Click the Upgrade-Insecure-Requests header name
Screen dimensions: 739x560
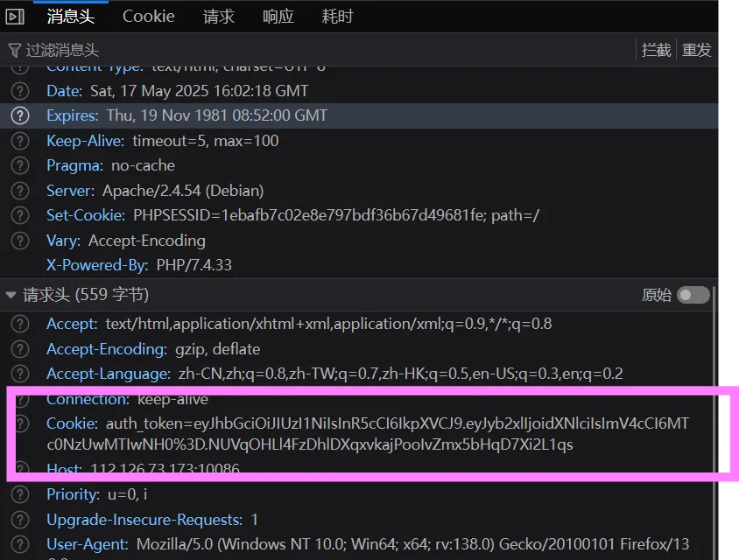click(x=144, y=520)
